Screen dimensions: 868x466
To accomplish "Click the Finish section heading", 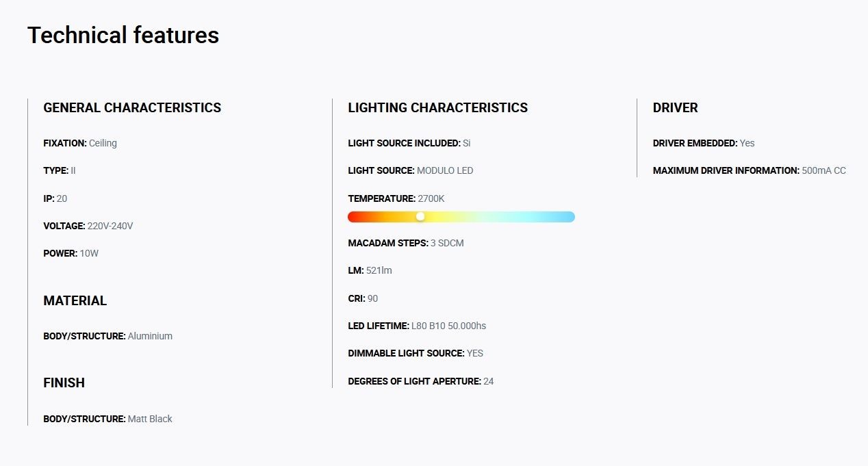I will coord(64,383).
